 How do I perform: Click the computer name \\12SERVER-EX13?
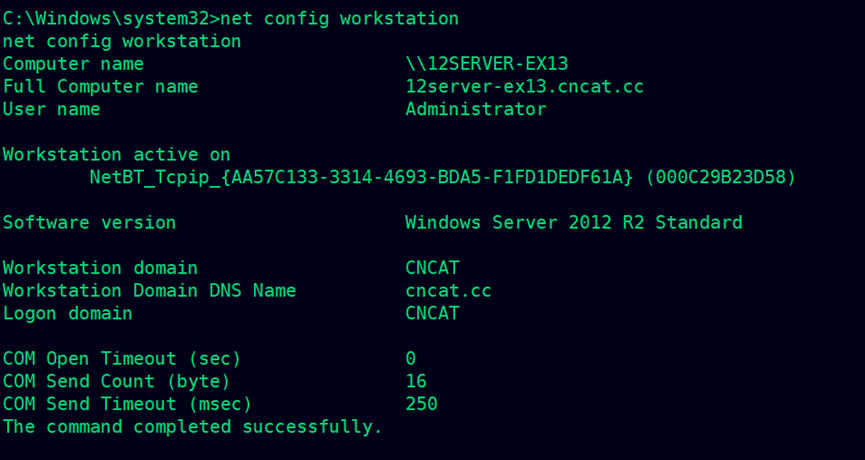pos(487,64)
